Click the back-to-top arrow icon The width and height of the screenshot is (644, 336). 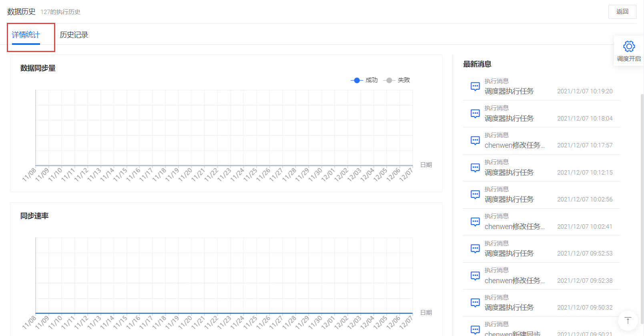[x=628, y=320]
